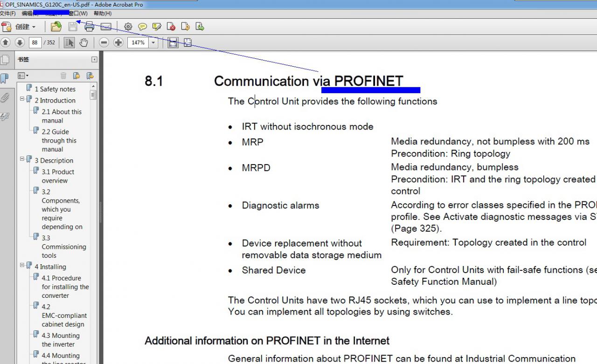Click the zoom in plus button
597x364 pixels.
(118, 42)
